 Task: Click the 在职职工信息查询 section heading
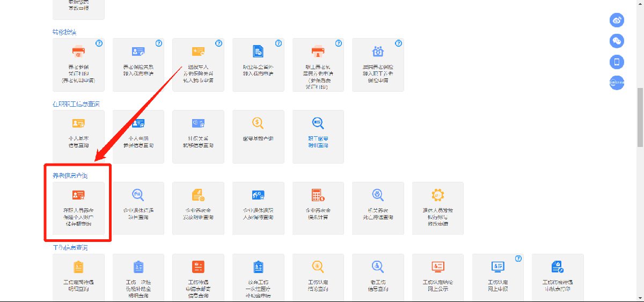tap(76, 104)
